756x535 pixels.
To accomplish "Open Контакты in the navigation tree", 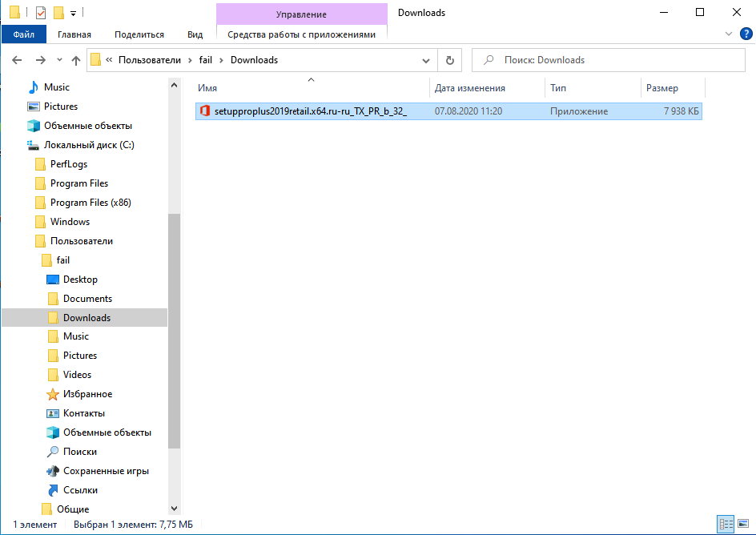I will click(x=84, y=413).
